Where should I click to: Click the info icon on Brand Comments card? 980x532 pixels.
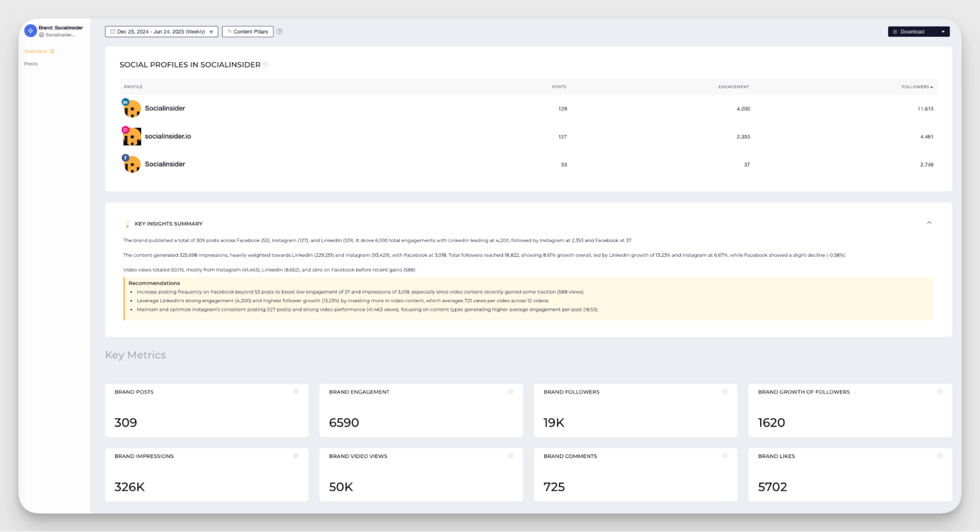[725, 456]
